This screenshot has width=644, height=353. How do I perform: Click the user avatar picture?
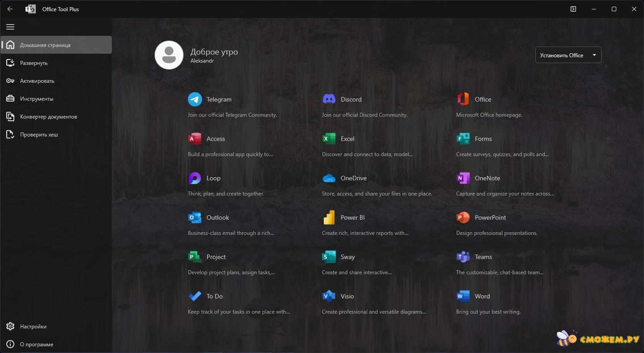[x=169, y=55]
